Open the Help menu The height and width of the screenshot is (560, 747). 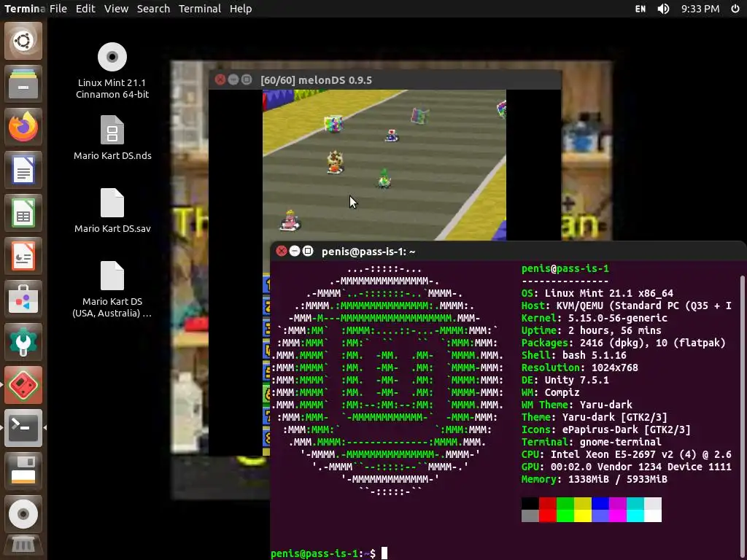pos(241,9)
